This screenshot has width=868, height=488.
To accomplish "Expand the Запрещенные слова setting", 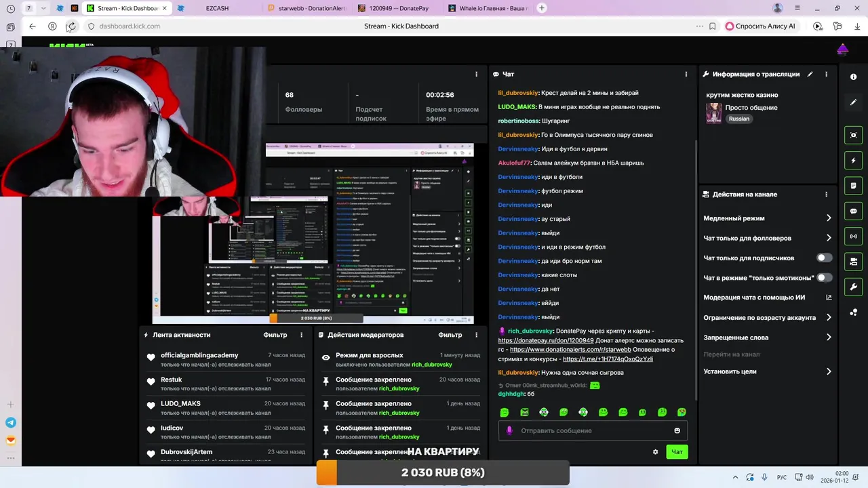I will point(767,337).
